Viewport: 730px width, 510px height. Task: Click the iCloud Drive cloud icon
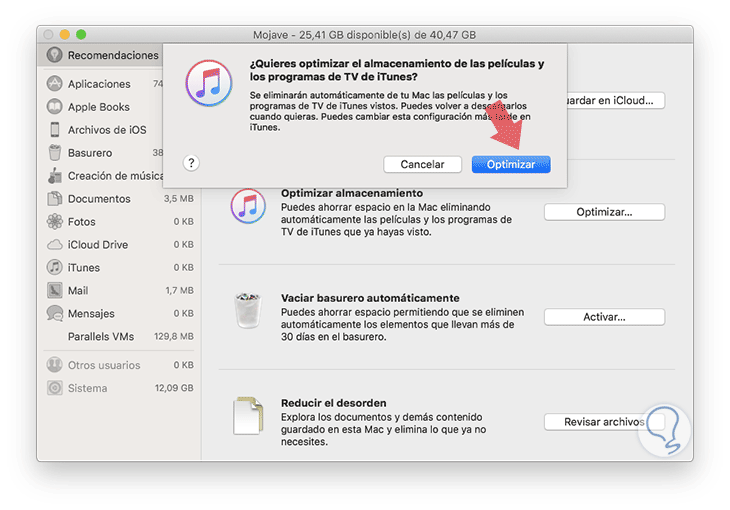click(54, 245)
